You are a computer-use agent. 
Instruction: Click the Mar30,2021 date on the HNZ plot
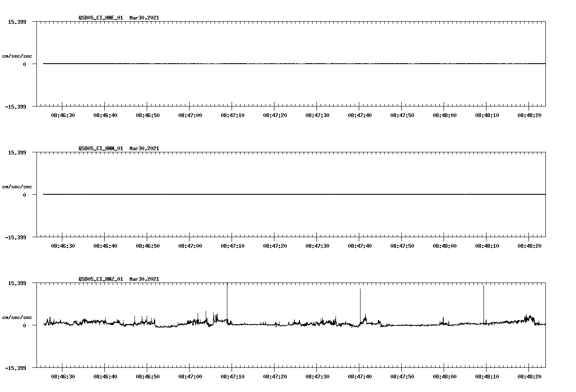coord(144,279)
